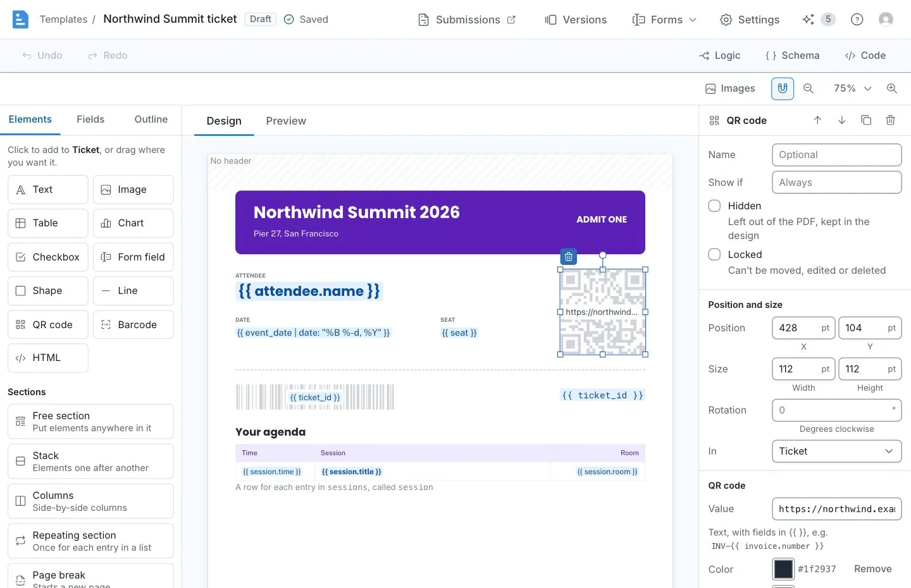Remove the QR code color
This screenshot has width=911, height=588.
coord(872,569)
